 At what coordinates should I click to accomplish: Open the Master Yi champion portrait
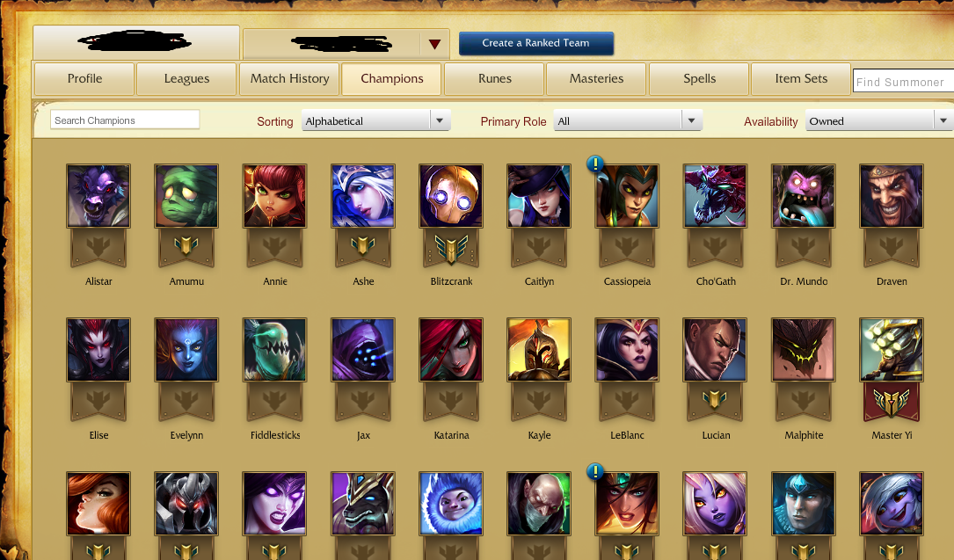[x=892, y=350]
